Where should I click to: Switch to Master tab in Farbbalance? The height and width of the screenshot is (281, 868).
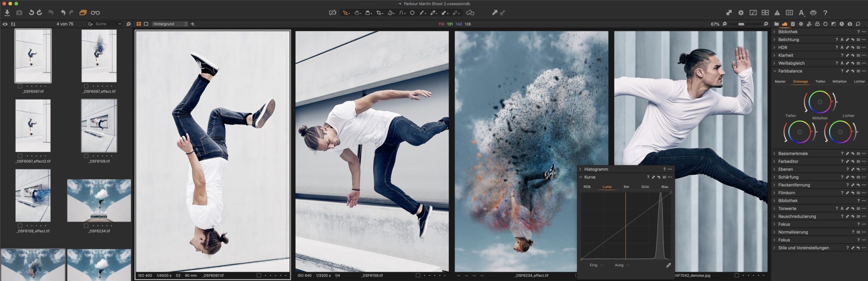tap(780, 81)
